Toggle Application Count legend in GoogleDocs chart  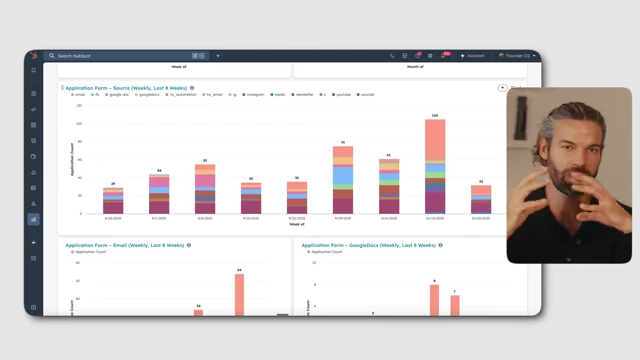point(324,252)
